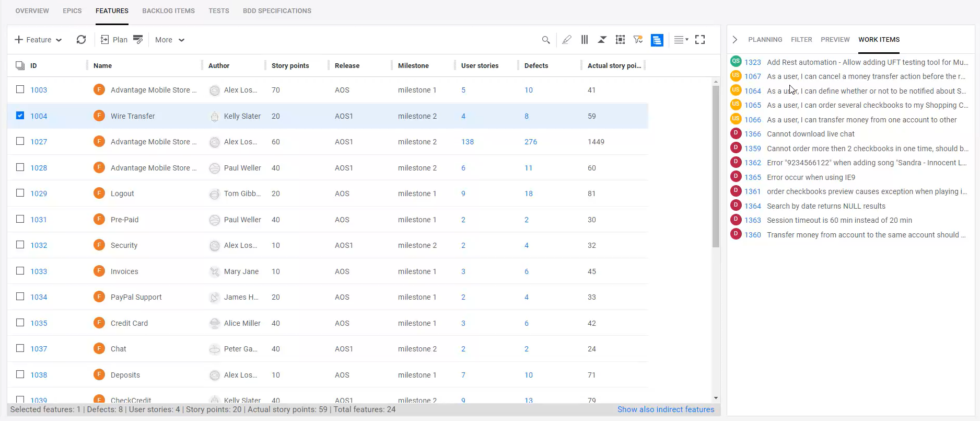Click the search magnifier icon

[546, 40]
